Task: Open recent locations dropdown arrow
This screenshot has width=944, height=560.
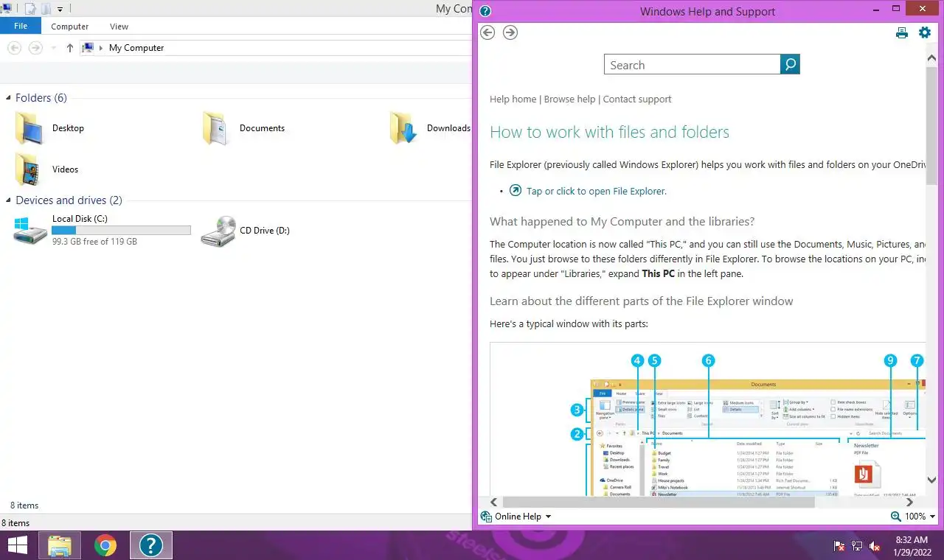Action: coord(53,49)
